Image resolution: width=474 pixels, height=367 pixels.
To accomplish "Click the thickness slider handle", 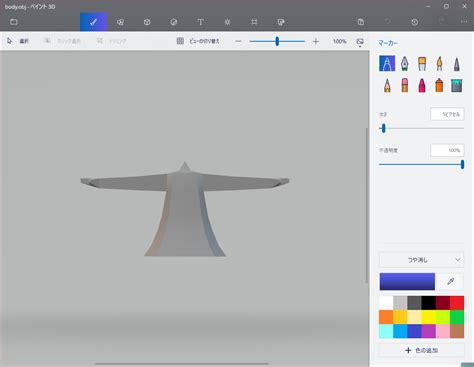I will click(384, 128).
